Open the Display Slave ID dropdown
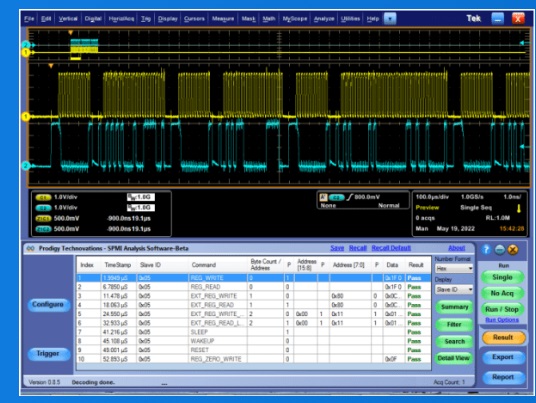The height and width of the screenshot is (403, 536). [x=454, y=290]
